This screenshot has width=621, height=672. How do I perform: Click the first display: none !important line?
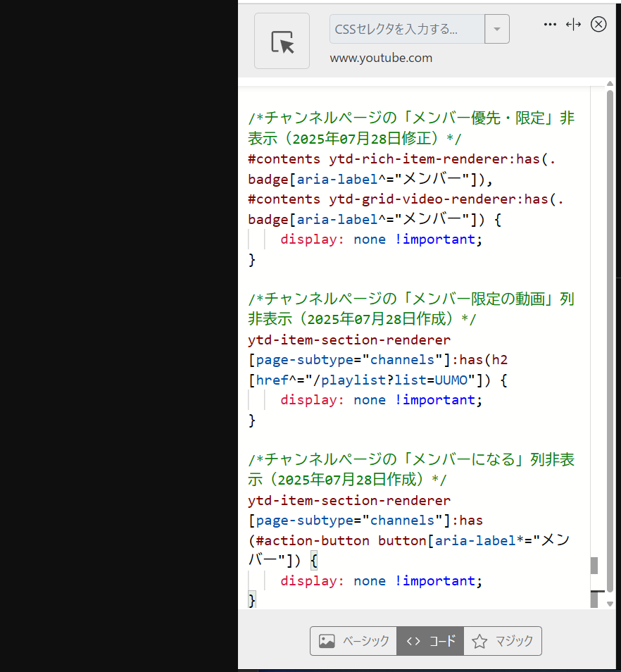[381, 239]
